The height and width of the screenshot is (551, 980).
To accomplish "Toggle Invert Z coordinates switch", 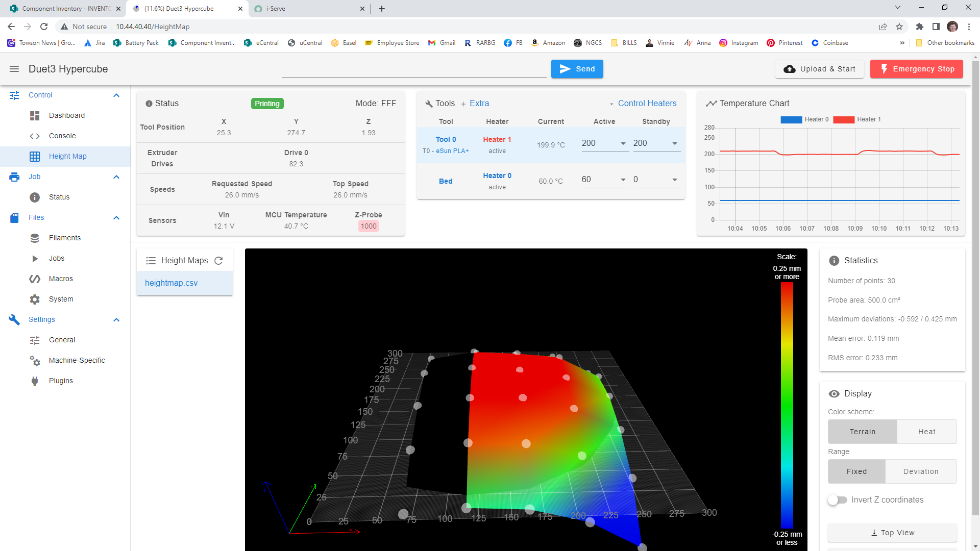I will click(837, 500).
